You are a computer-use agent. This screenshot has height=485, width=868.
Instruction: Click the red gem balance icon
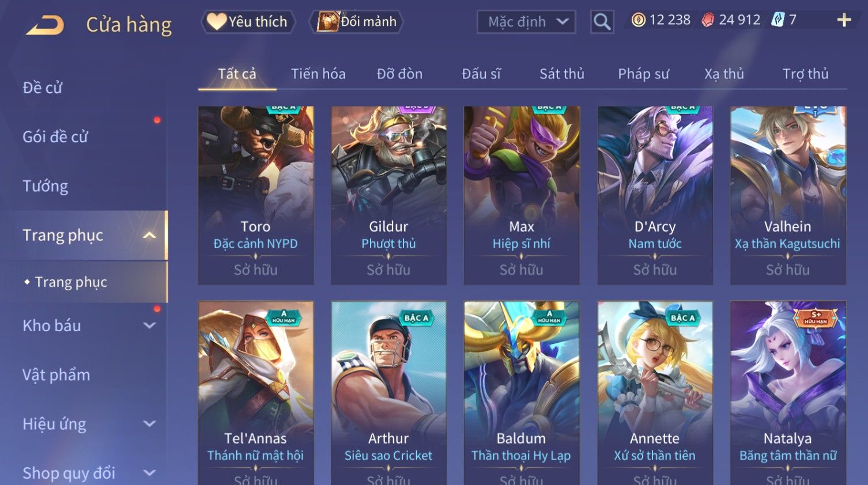coord(707,20)
